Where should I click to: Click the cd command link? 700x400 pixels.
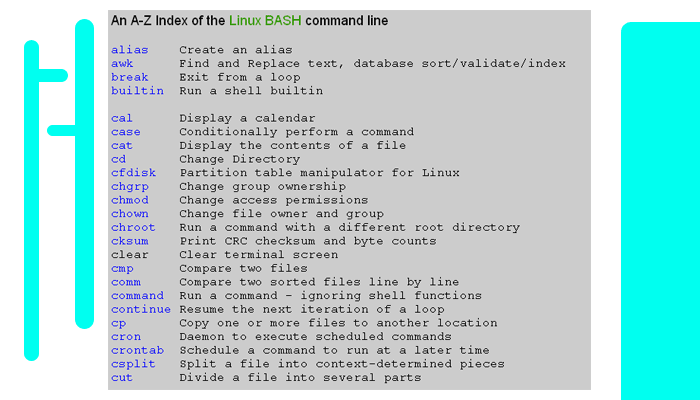click(x=118, y=159)
